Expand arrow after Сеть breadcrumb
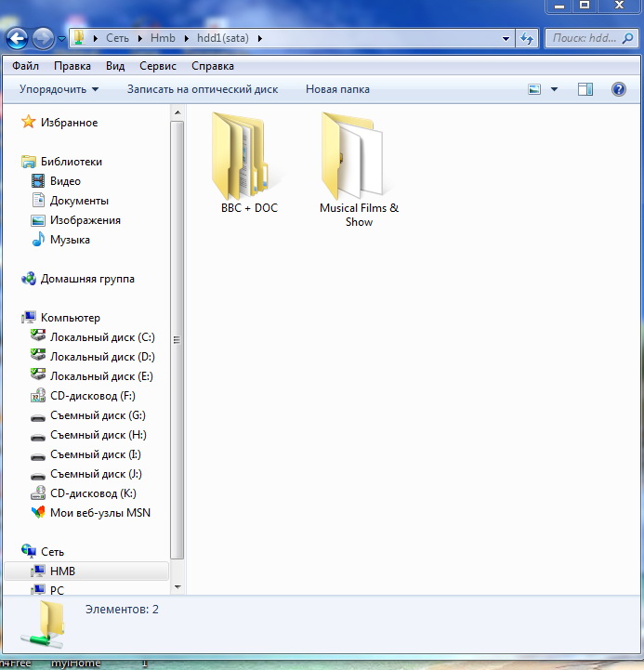This screenshot has height=670, width=644. point(139,38)
